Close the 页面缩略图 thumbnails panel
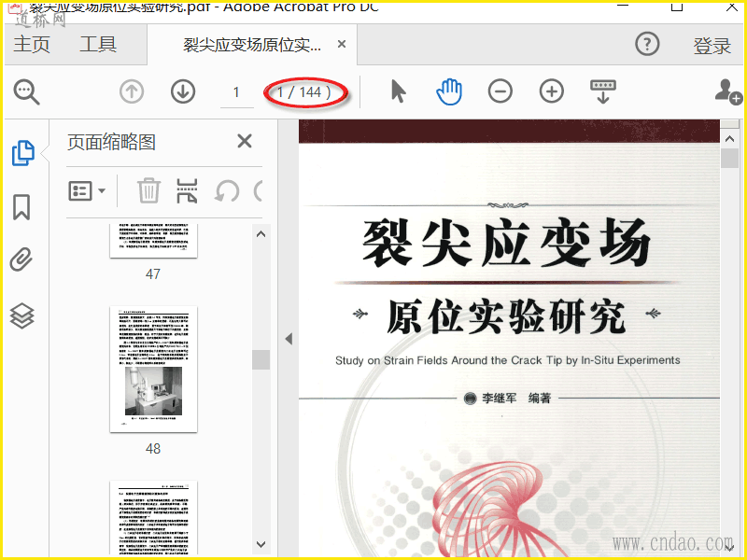 coord(245,142)
